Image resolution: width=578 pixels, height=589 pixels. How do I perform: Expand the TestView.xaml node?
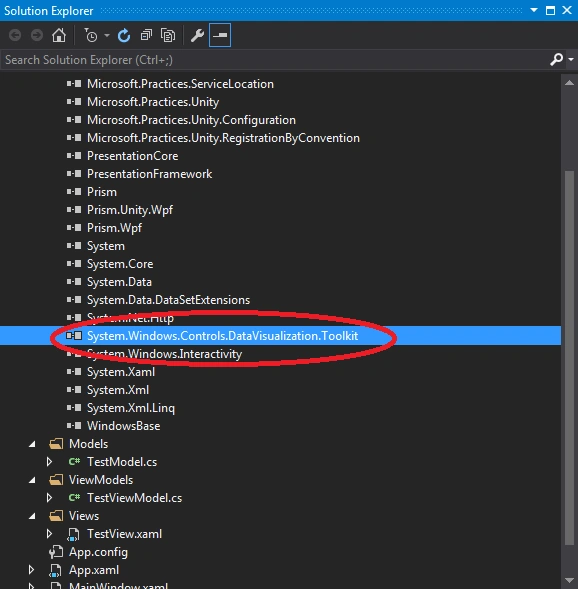49,534
